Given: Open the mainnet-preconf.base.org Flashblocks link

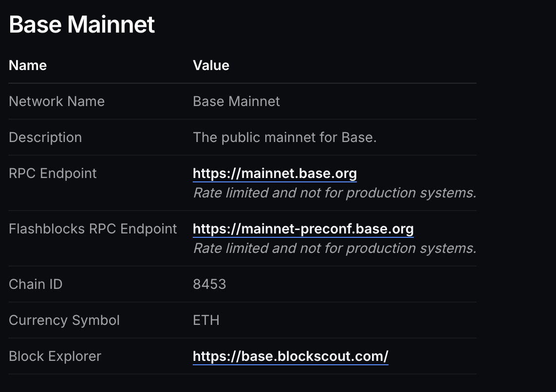Looking at the screenshot, I should 303,229.
